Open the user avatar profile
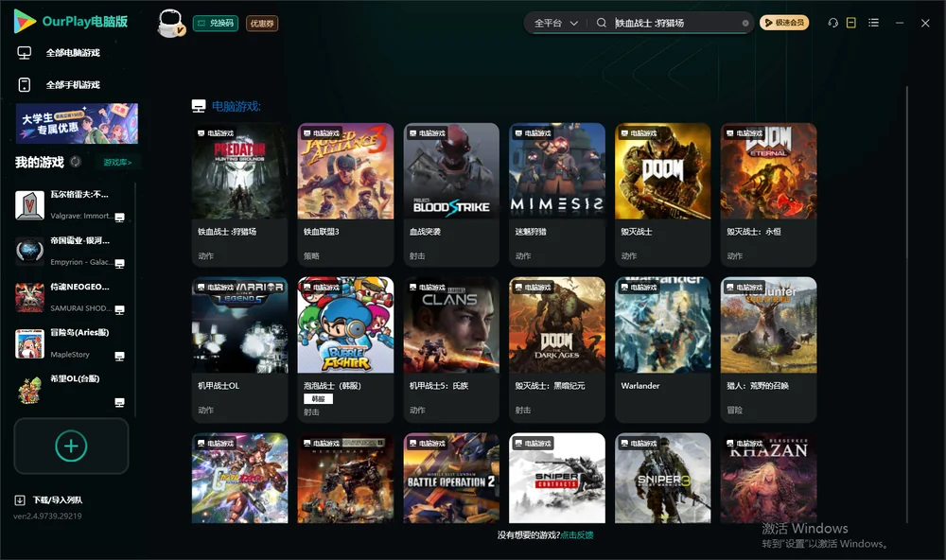Image resolution: width=946 pixels, height=560 pixels. click(170, 23)
